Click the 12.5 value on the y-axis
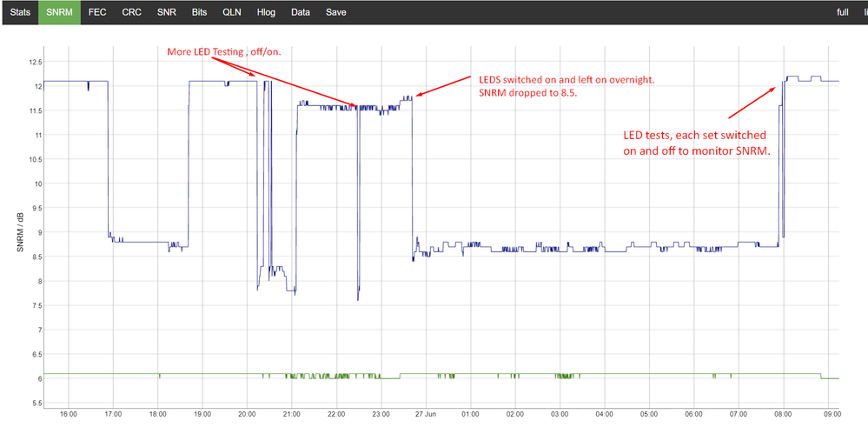This screenshot has height=434, width=868. pyautogui.click(x=31, y=62)
